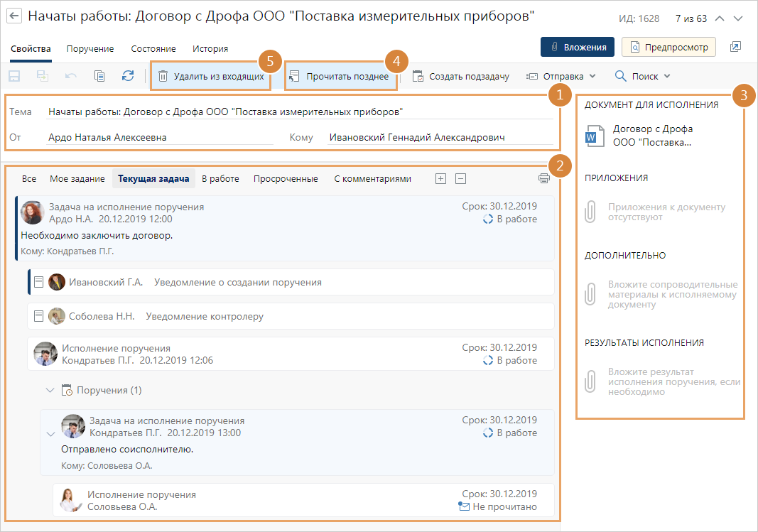Expand all tasks with the plus icon

pos(440,179)
